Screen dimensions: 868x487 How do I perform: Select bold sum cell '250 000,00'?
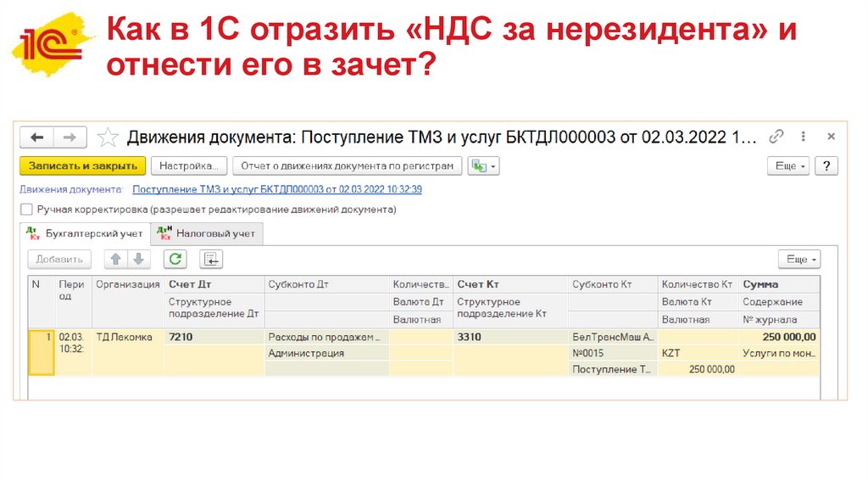pyautogui.click(x=779, y=337)
